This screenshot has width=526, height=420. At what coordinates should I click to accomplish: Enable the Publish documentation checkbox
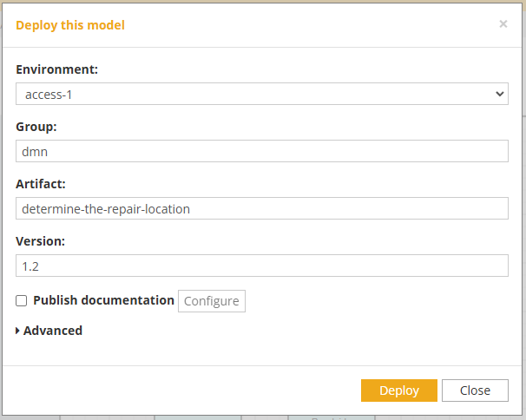pos(21,300)
